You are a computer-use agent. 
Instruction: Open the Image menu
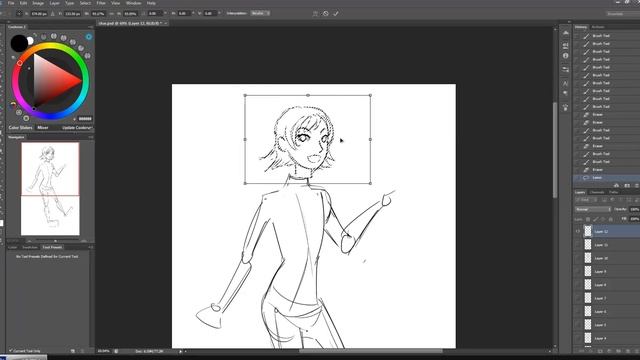(x=38, y=3)
